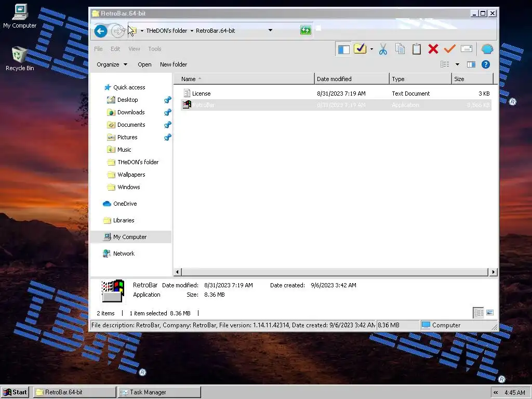532x399 pixels.
Task: Click the Copy pages icon
Action: [x=400, y=49]
